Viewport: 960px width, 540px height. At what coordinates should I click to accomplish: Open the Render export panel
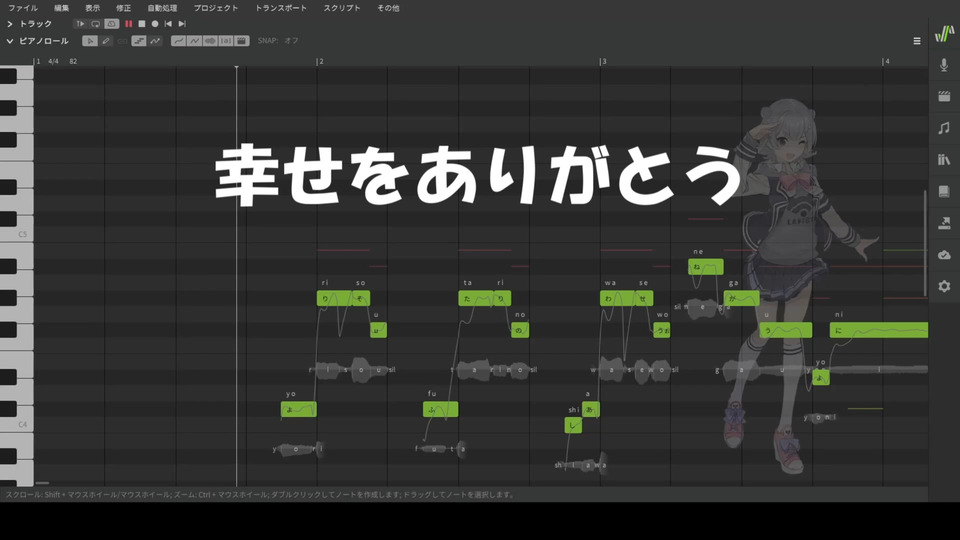click(943, 223)
